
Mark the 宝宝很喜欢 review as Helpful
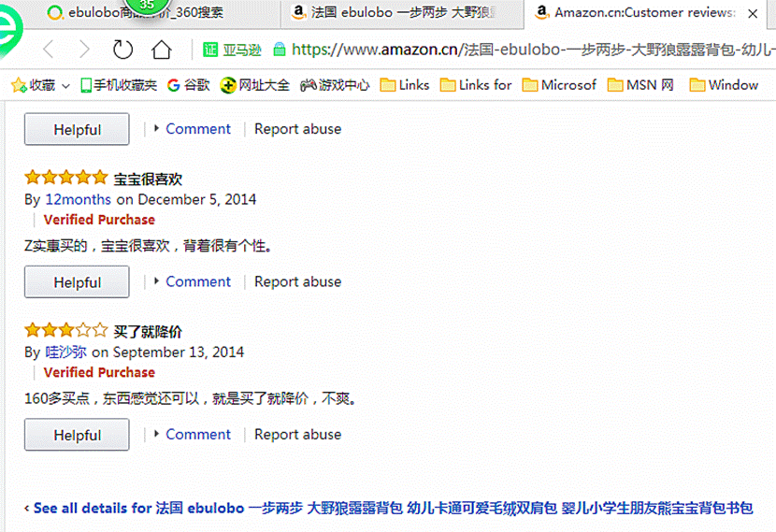pos(77,282)
